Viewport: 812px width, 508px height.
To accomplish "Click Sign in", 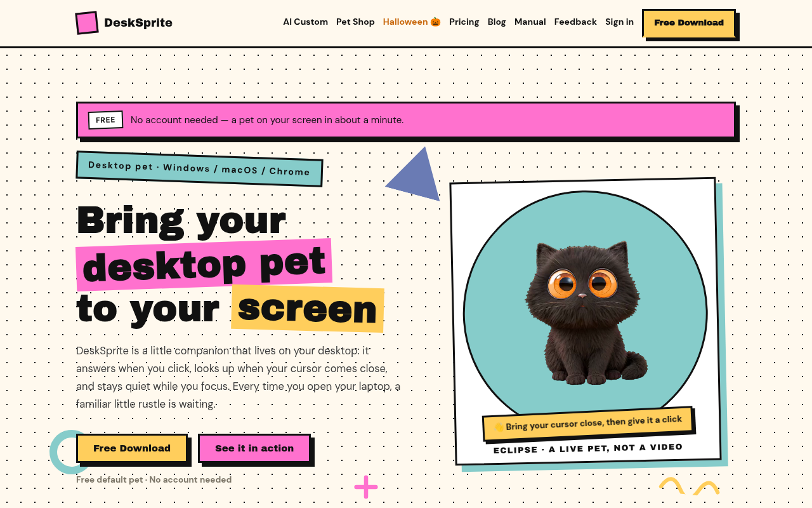I will point(619,22).
